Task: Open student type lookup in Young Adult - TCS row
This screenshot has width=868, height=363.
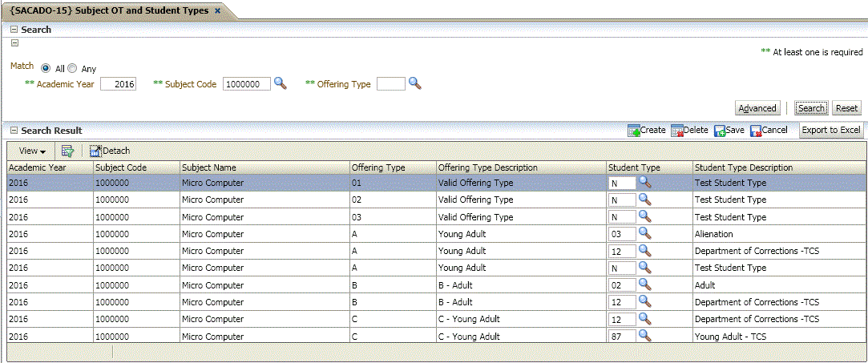Action: pos(645,335)
